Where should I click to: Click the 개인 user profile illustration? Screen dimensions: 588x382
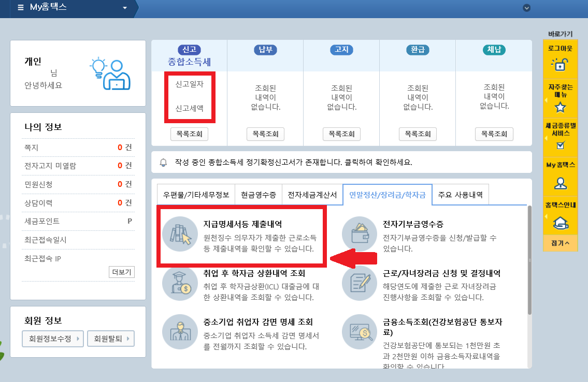pyautogui.click(x=110, y=74)
